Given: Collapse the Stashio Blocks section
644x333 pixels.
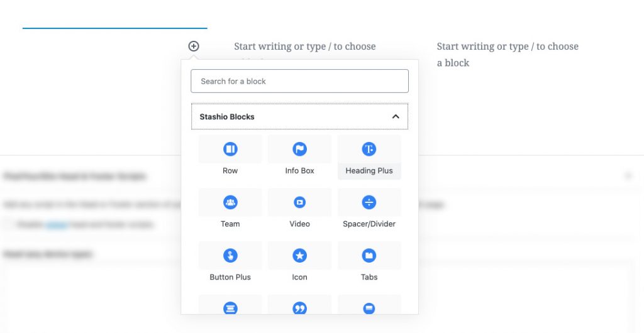Looking at the screenshot, I should [x=299, y=116].
